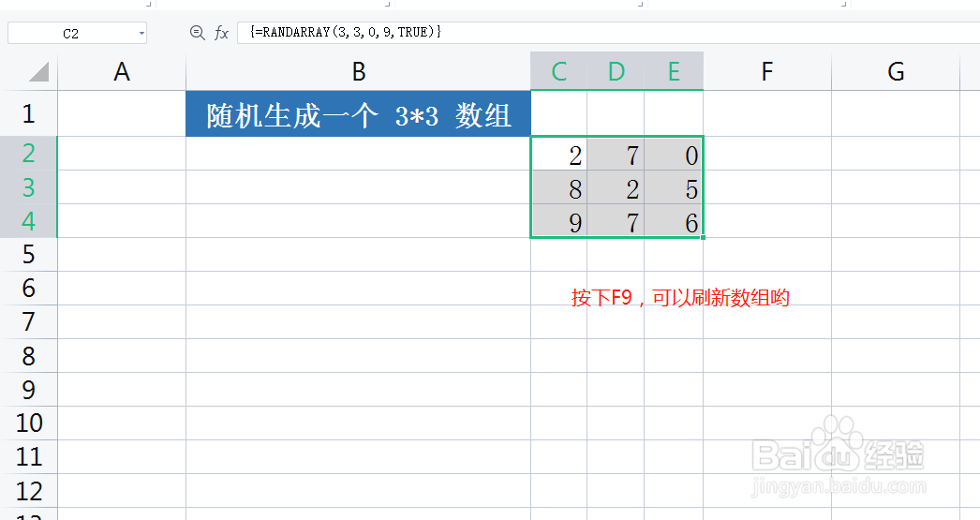980x520 pixels.
Task: Click cell D4 containing 7
Action: coord(616,221)
